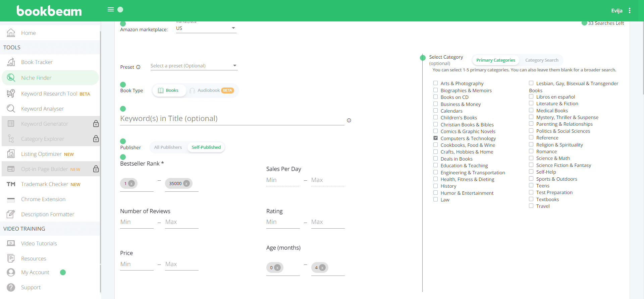Open Video Tutorials in sidebar
Viewport: 644px width, 299px height.
point(39,243)
